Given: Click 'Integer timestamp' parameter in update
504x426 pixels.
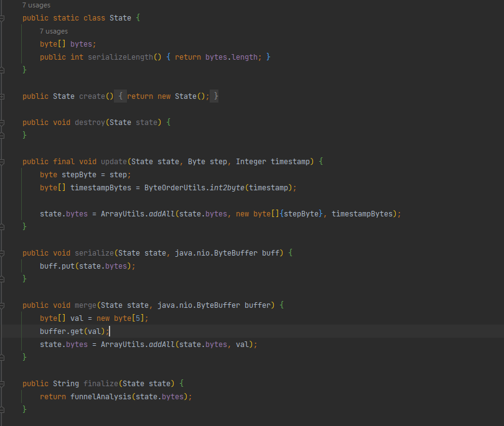Looking at the screenshot, I should click(273, 162).
